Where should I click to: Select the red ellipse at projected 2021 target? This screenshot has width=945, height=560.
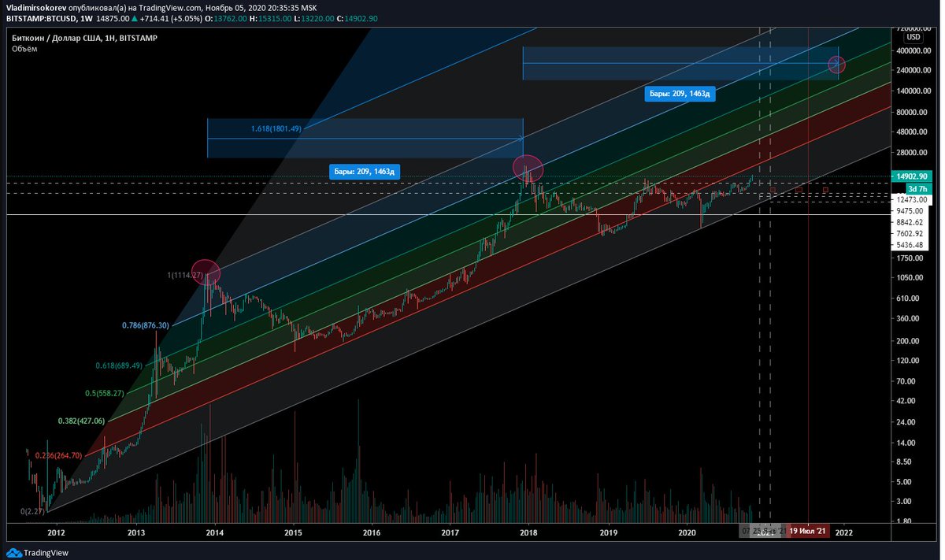click(x=837, y=65)
